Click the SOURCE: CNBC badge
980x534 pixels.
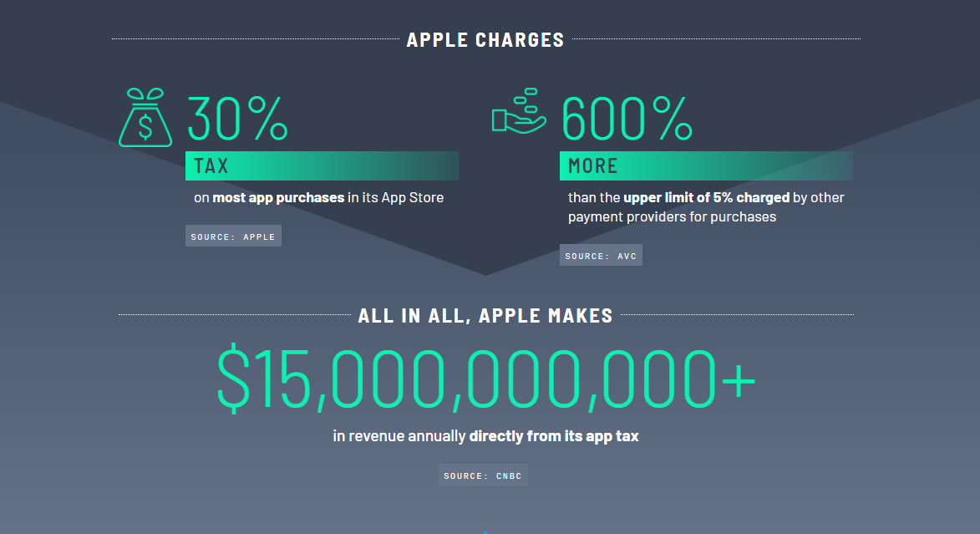point(483,476)
